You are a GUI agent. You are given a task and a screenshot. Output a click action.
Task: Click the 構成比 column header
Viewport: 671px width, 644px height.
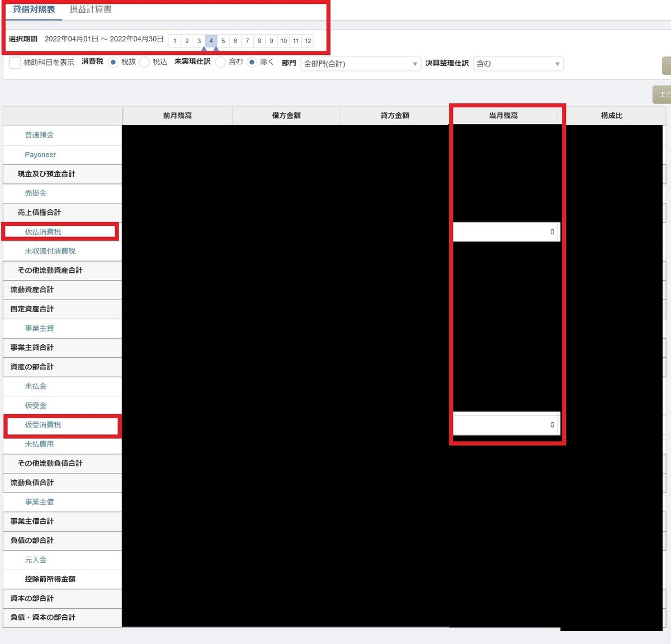point(612,116)
